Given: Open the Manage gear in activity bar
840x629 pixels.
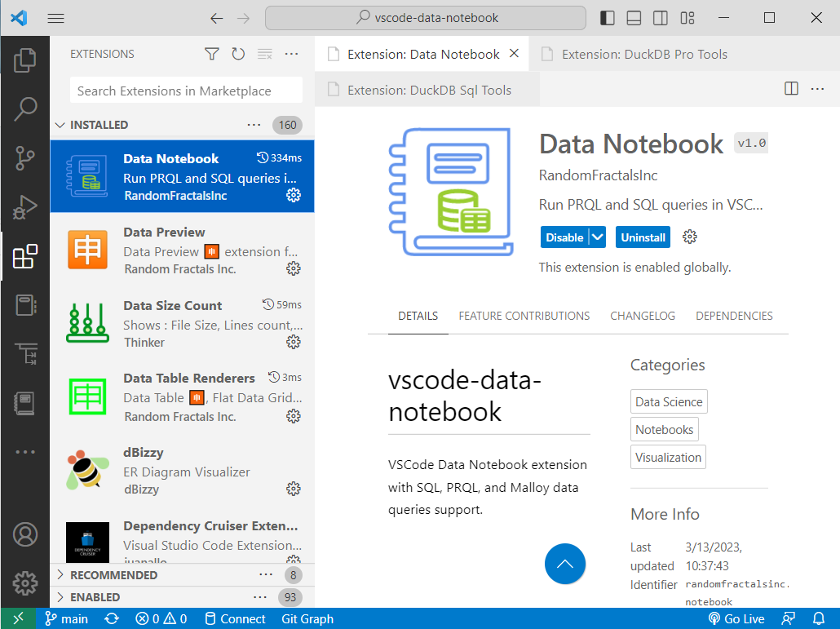Looking at the screenshot, I should click(x=25, y=583).
